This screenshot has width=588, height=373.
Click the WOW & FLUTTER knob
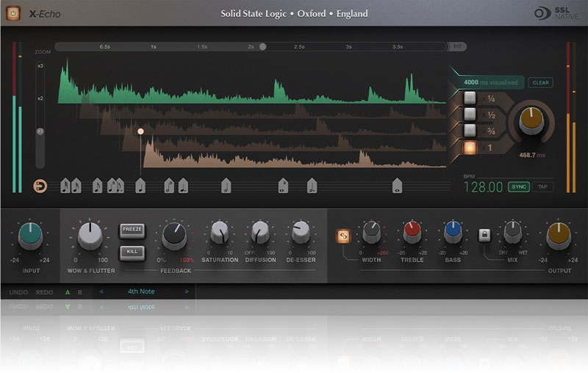(90, 235)
